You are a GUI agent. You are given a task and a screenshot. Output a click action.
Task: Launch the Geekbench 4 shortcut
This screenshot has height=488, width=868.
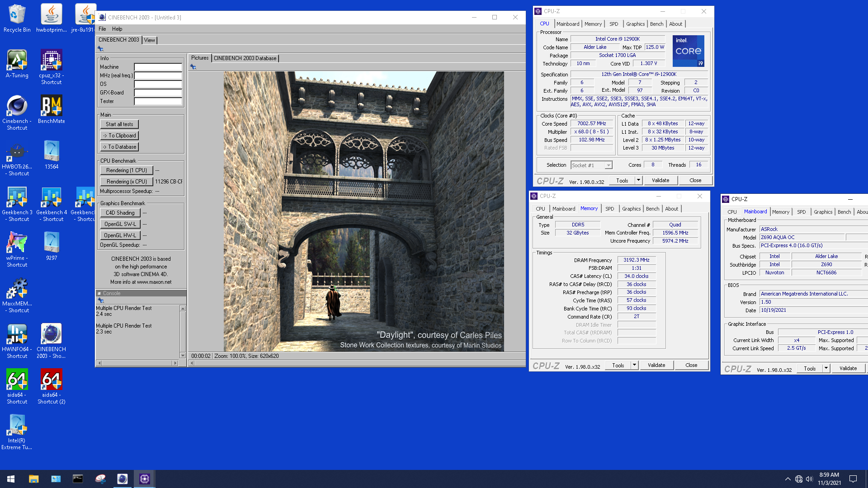click(52, 204)
